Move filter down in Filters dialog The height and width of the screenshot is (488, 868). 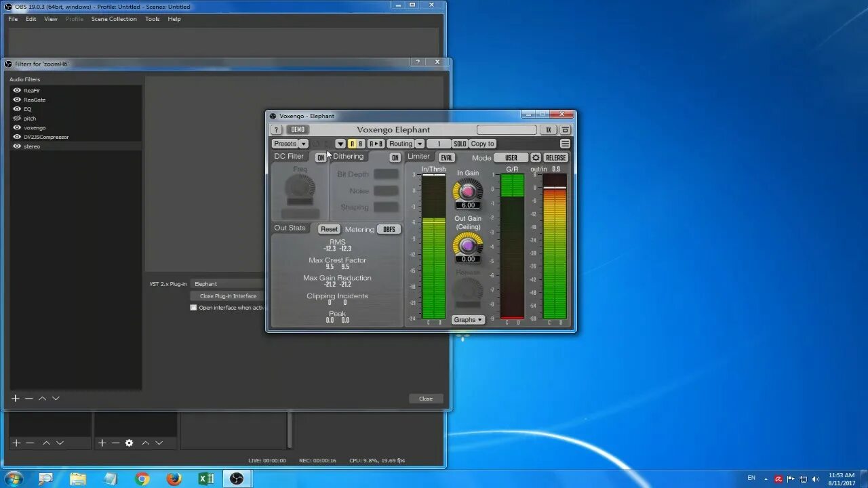56,399
